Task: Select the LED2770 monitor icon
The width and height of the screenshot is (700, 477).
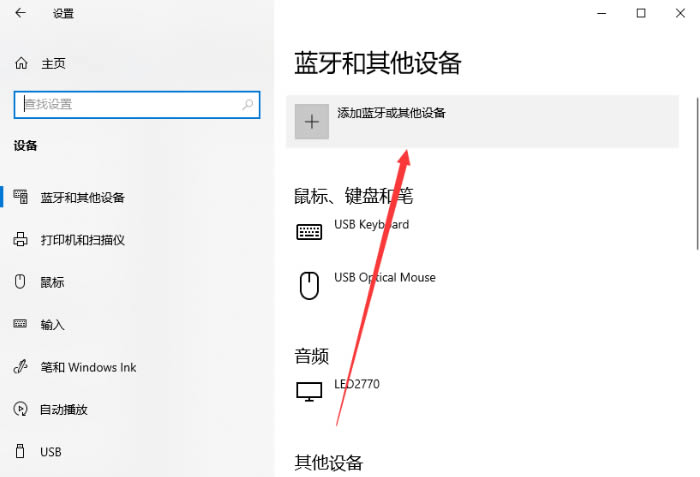Action: [309, 392]
